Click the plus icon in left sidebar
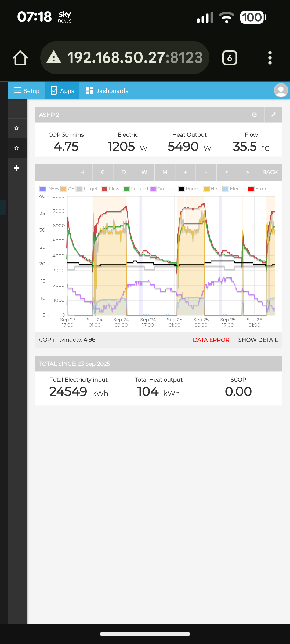Viewport: 290px width, 644px height. pos(17,168)
